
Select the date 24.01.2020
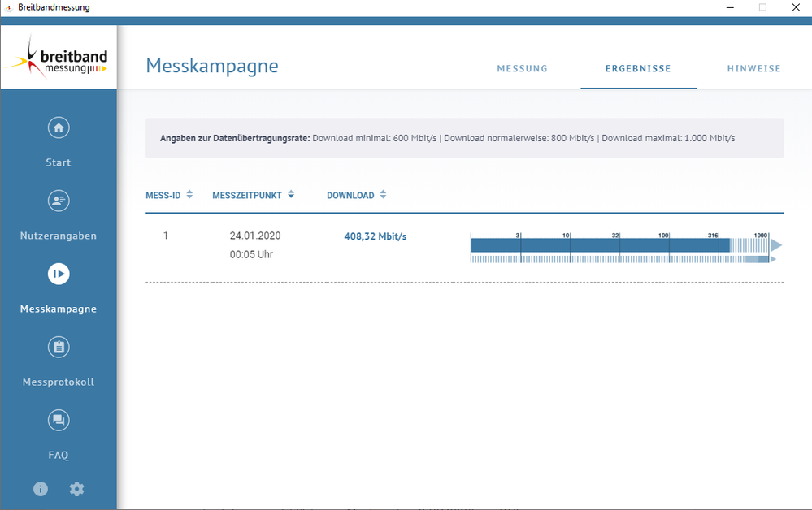[255, 236]
